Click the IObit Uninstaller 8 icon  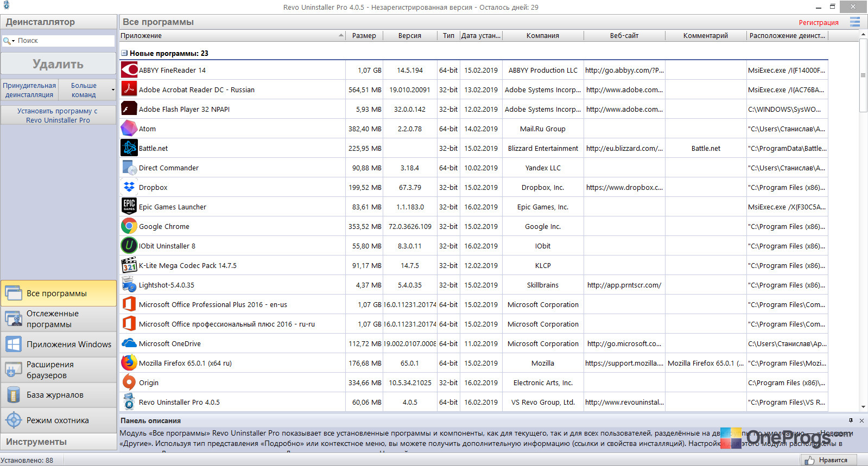tap(129, 246)
